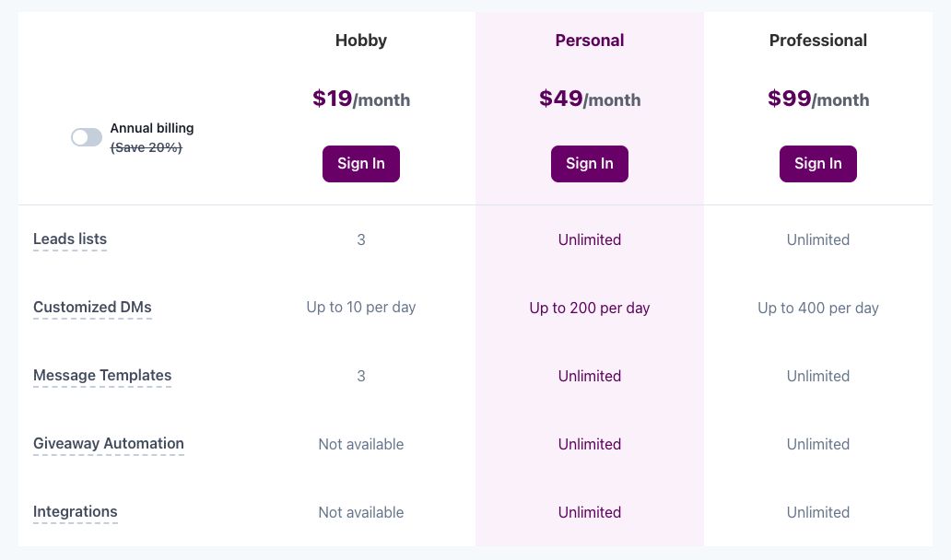Click the Customized DMs feature label

click(x=92, y=307)
